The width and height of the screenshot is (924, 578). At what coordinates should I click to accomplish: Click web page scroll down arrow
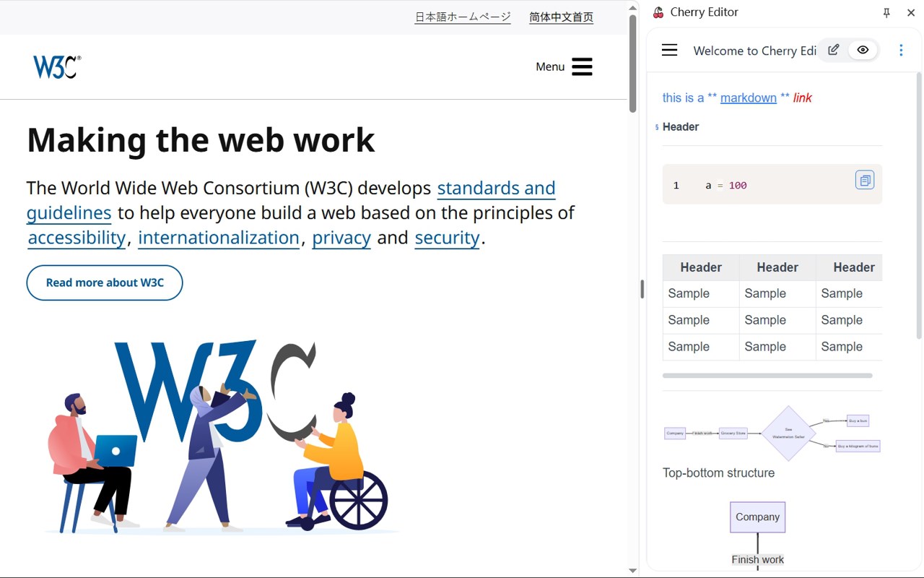632,571
